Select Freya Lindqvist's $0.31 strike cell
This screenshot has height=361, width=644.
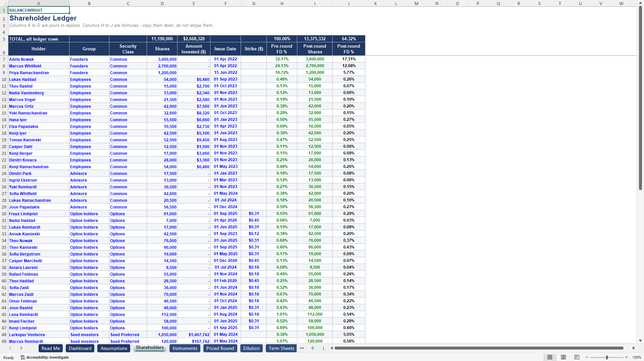(254, 214)
